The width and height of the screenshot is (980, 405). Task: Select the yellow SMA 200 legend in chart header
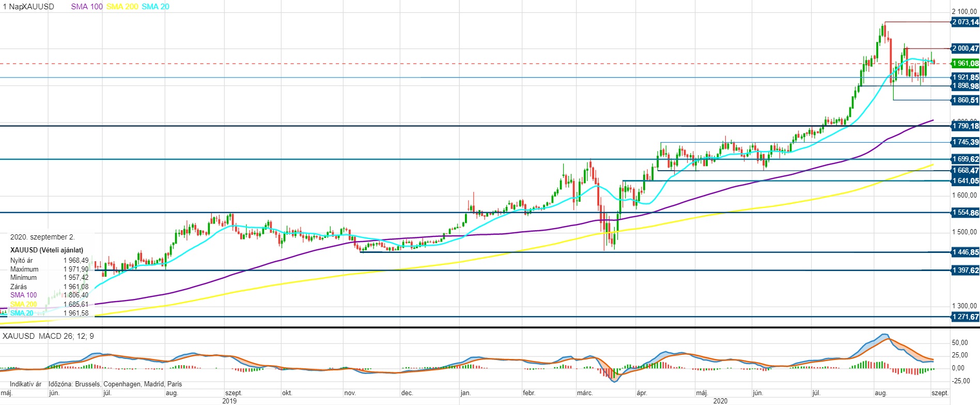tap(122, 7)
